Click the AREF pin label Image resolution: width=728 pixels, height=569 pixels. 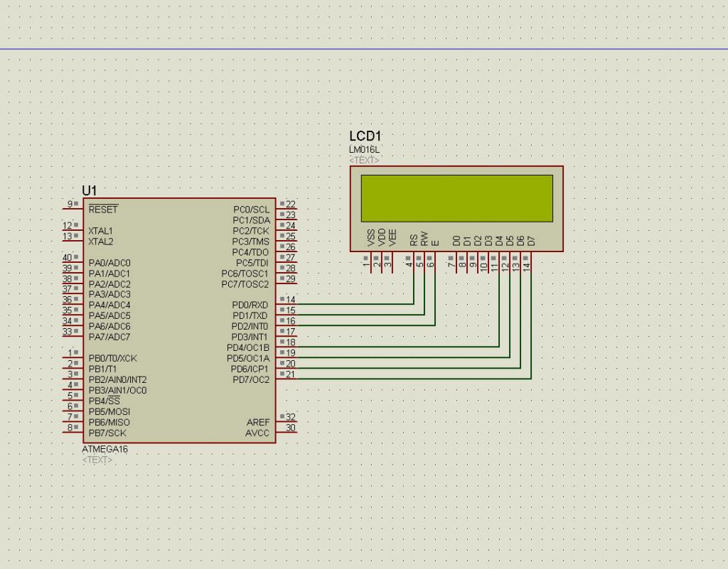tap(257, 422)
